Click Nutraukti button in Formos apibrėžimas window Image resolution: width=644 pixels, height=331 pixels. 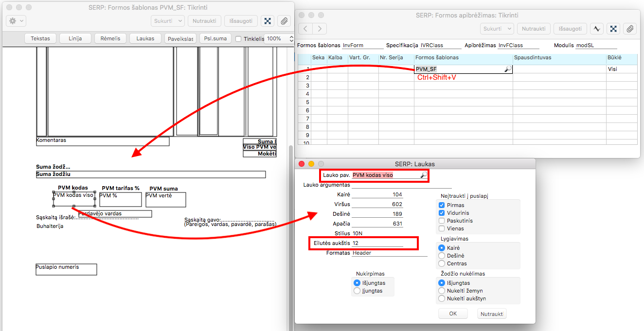click(534, 29)
